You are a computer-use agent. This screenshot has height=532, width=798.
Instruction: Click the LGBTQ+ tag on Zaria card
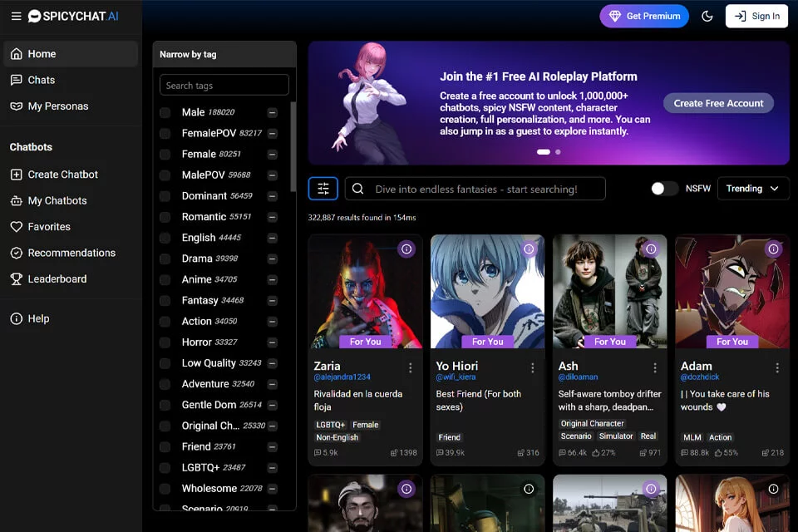tap(330, 425)
